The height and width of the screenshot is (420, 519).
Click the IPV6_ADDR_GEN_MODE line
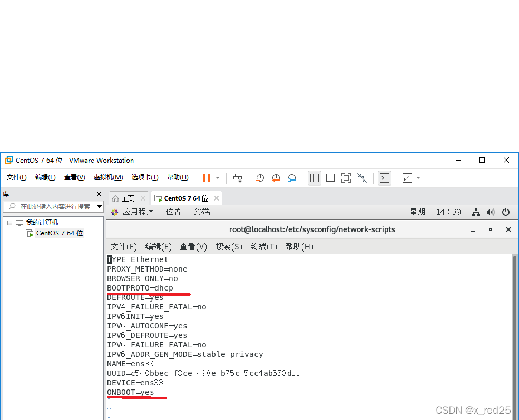point(185,355)
